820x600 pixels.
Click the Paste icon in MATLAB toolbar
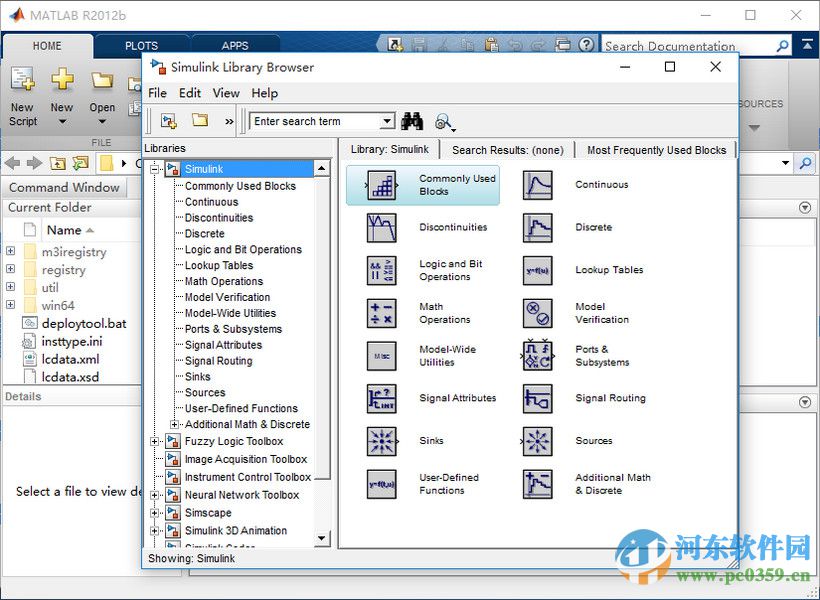[490, 44]
